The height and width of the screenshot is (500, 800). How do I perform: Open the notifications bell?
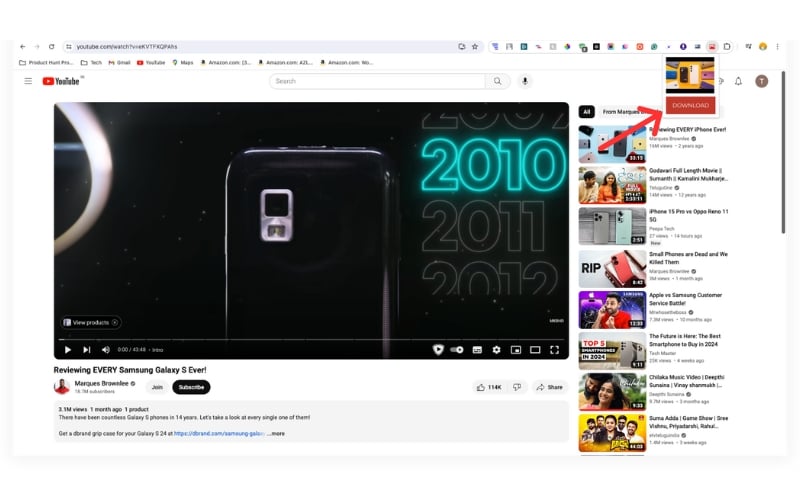pyautogui.click(x=738, y=81)
